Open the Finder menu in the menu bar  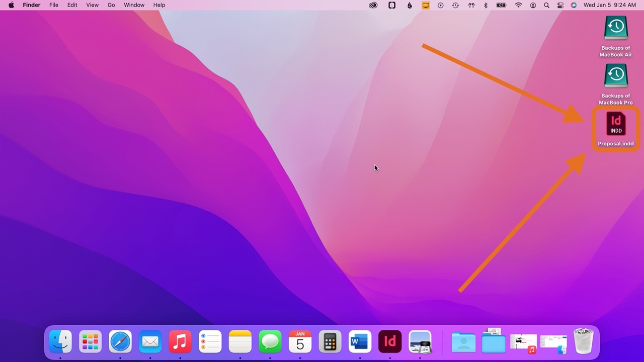[x=32, y=5]
